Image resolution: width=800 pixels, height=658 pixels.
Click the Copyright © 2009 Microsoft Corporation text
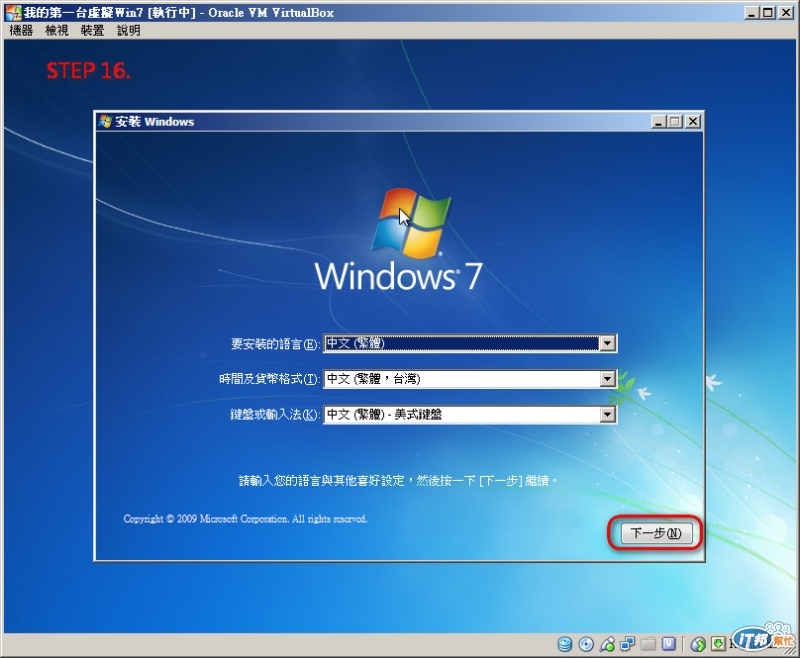tap(245, 519)
